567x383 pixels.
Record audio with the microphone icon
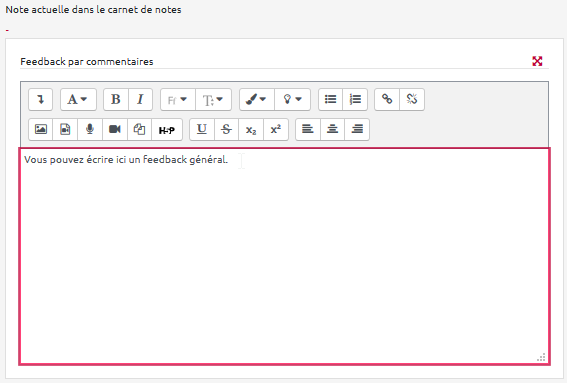[90, 129]
